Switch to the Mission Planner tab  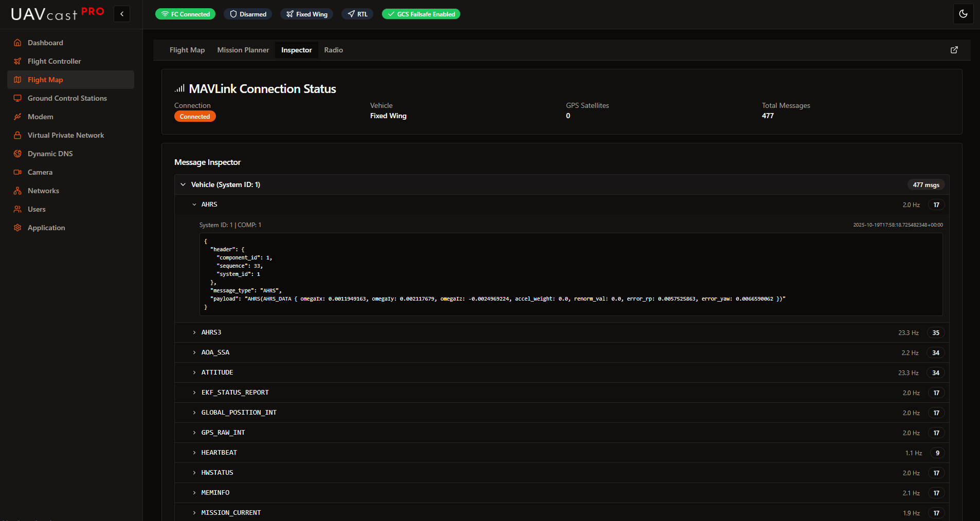tap(243, 50)
